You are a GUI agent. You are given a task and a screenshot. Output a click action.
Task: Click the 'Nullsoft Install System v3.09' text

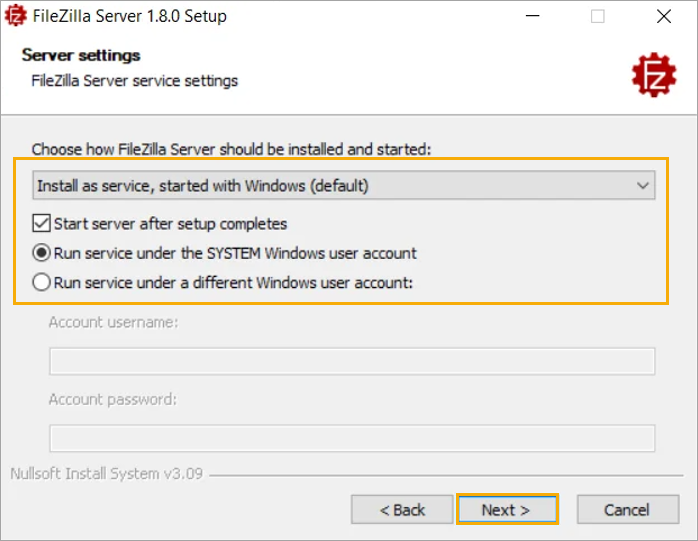coord(106,473)
